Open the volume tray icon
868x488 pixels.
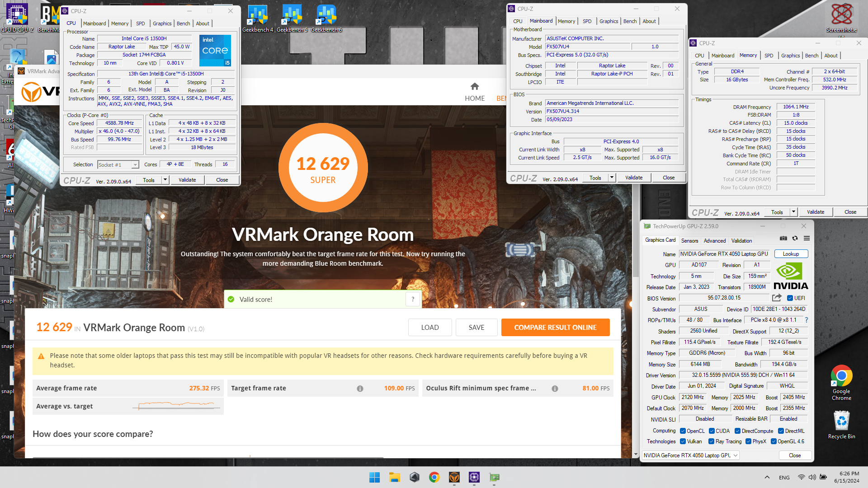pos(812,477)
